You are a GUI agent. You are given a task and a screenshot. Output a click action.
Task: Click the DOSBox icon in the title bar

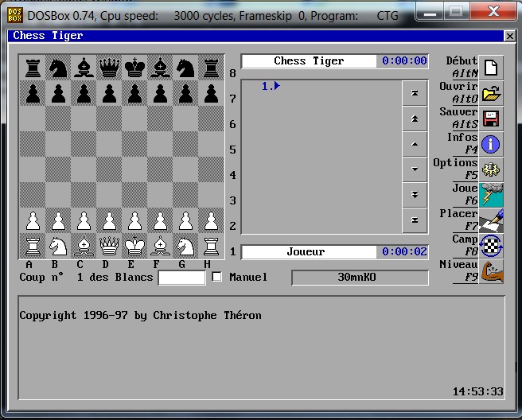click(15, 15)
